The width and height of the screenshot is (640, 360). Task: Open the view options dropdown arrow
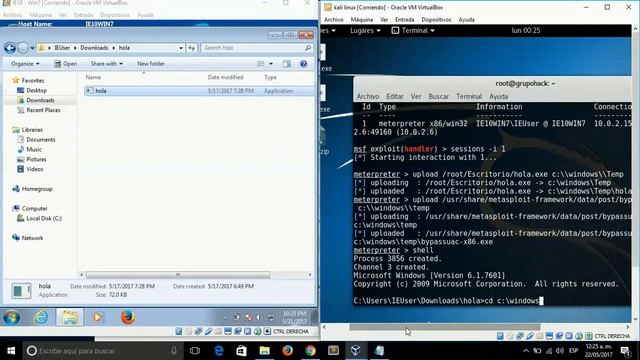271,64
